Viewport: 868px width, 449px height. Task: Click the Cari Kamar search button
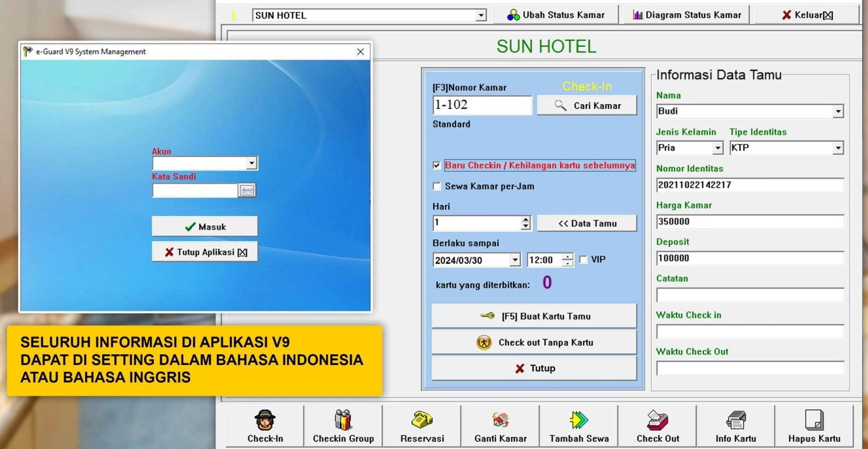(x=587, y=105)
